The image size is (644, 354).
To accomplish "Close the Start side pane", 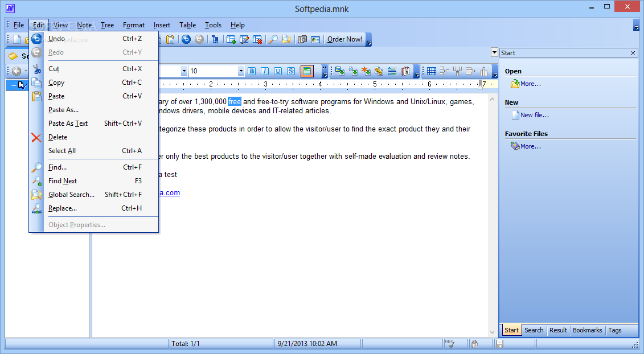I will coord(633,53).
